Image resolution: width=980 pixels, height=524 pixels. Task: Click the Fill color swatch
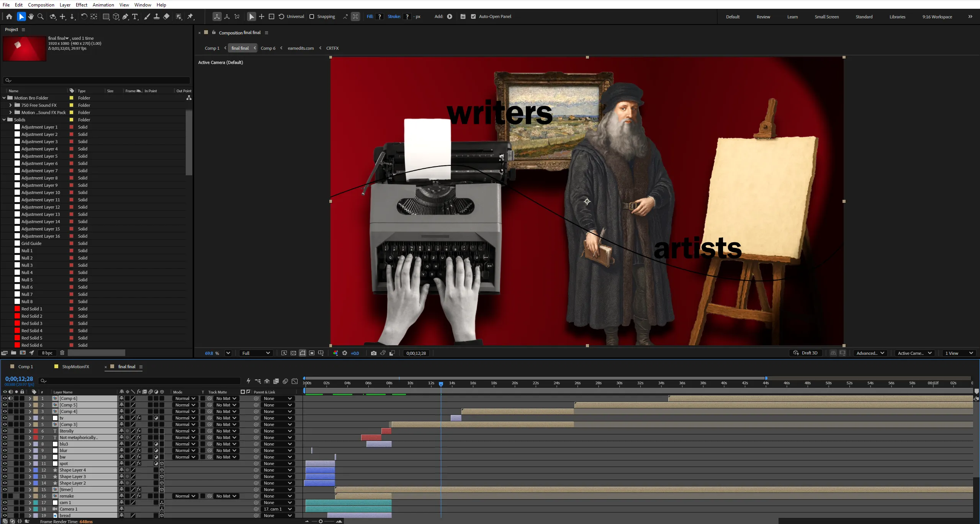[380, 16]
